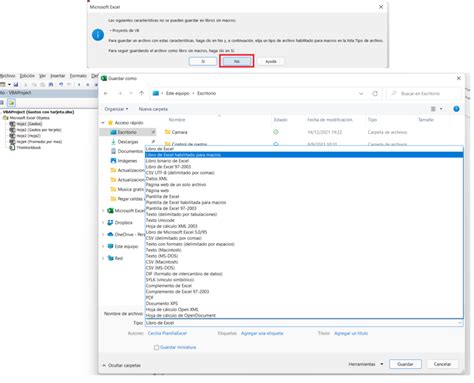Click the Undo icon in VBA toolbar
Viewport: 474px width, 383px height.
[x=61, y=84]
